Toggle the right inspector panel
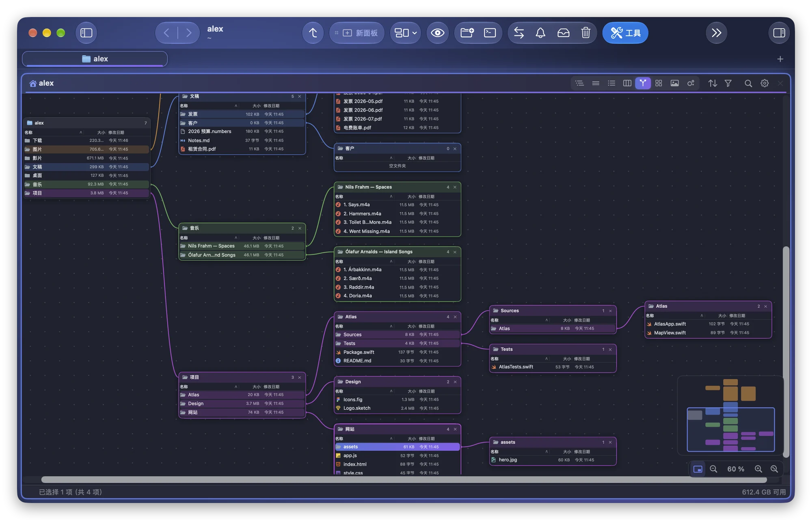Viewport: 812px width, 520px height. pos(779,33)
